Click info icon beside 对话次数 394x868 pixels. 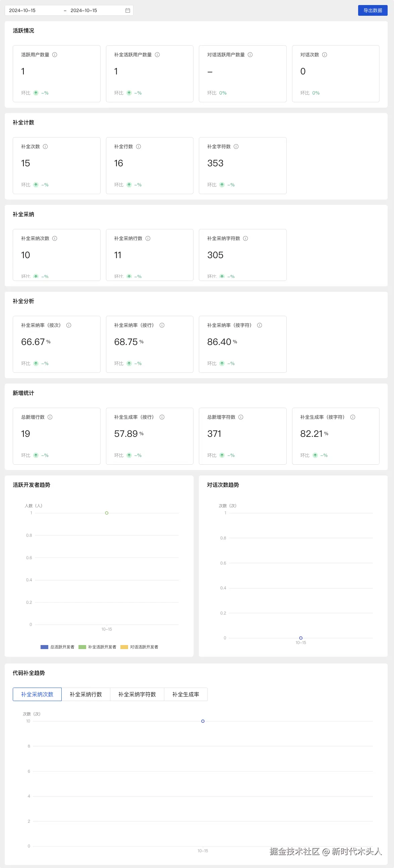[325, 55]
